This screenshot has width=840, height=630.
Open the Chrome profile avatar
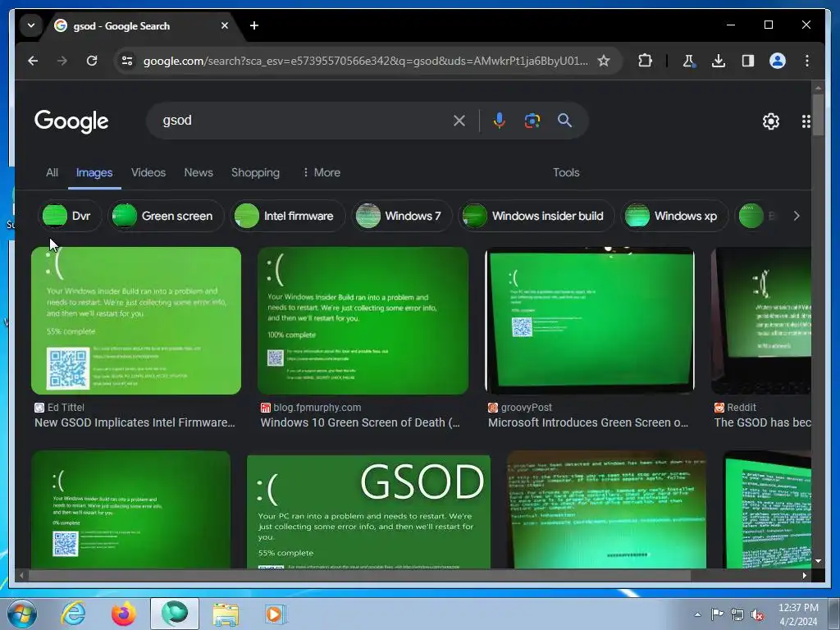pos(778,61)
